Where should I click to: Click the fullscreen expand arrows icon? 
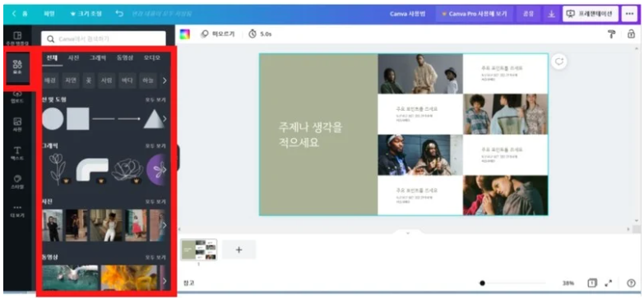pyautogui.click(x=609, y=283)
